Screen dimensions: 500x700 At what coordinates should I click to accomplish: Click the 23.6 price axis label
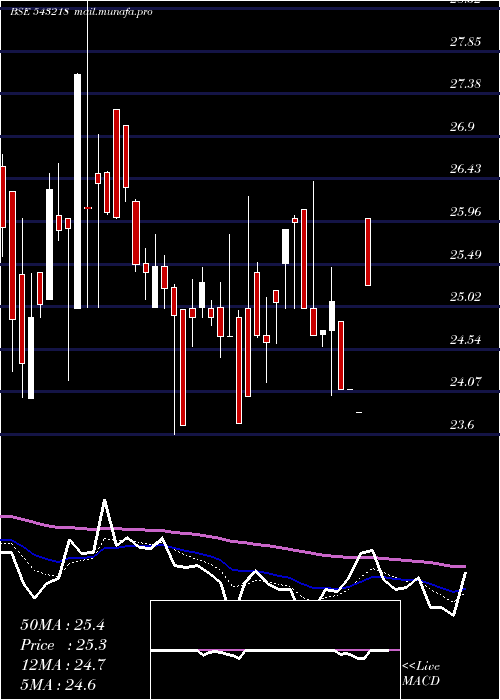coord(462,425)
